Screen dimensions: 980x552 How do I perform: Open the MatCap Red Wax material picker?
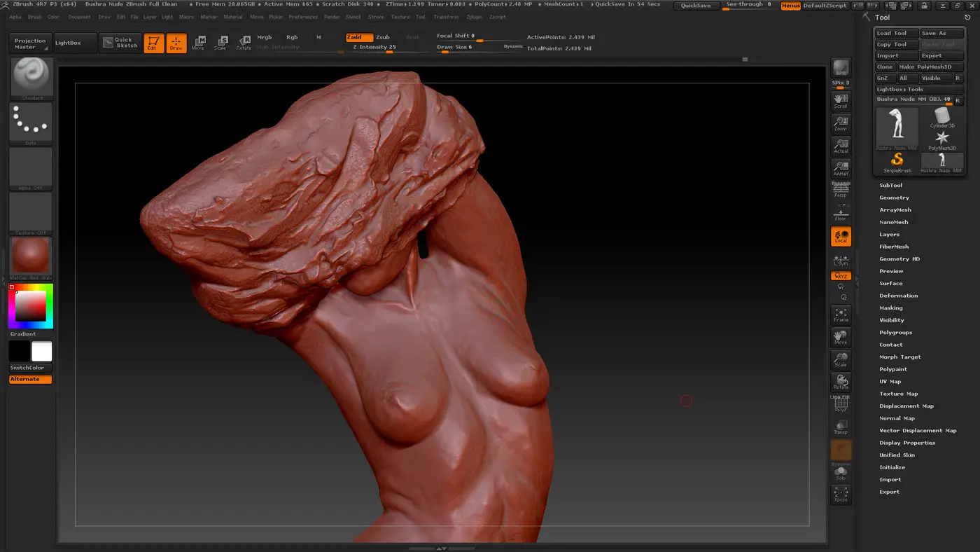point(31,258)
